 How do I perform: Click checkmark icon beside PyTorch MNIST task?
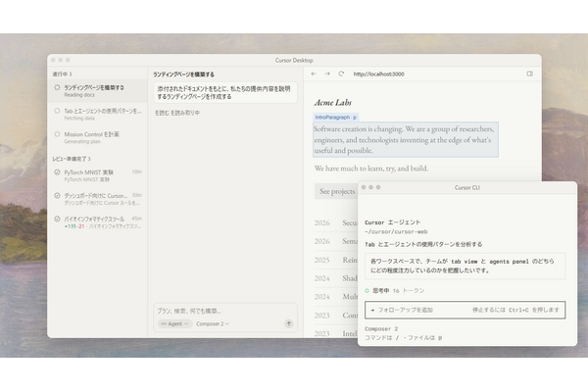click(x=57, y=173)
